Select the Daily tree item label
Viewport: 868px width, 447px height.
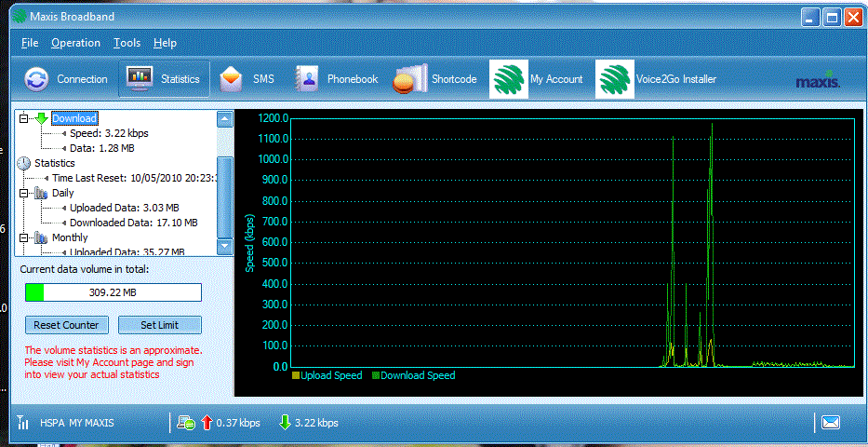pyautogui.click(x=62, y=194)
